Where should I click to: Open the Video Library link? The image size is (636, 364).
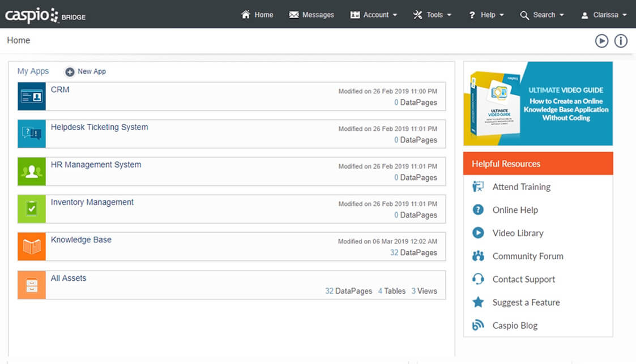[518, 233]
